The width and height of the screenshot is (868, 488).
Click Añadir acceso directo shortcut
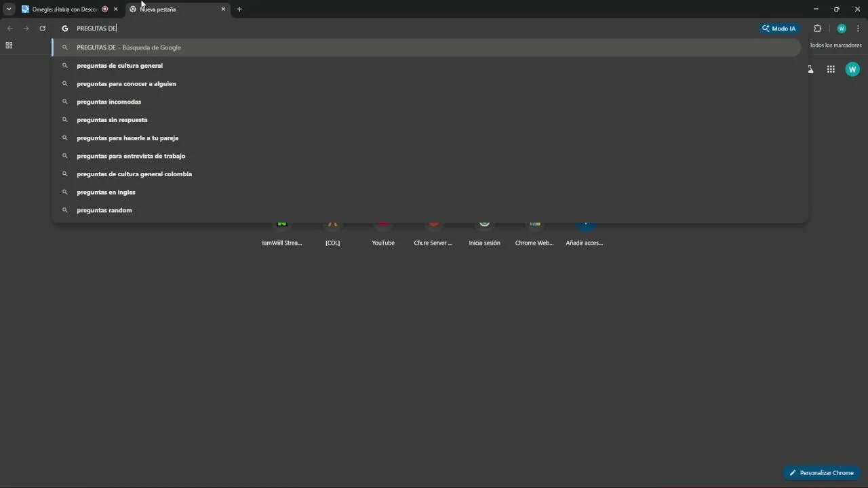(585, 233)
